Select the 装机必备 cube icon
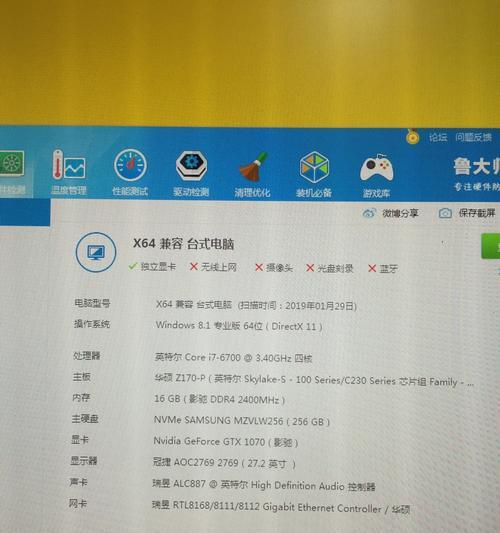This screenshot has height=533, width=500. tap(314, 174)
